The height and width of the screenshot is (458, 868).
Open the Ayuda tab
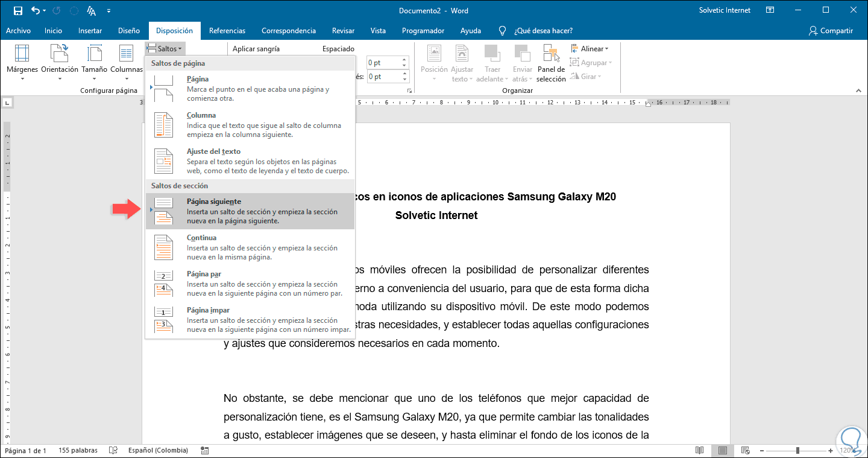pos(471,31)
